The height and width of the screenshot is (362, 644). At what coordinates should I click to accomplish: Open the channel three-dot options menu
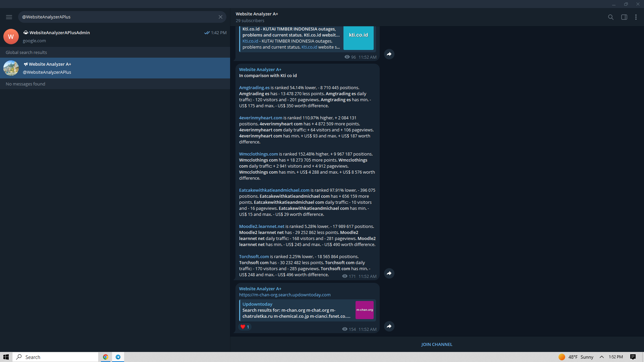click(636, 17)
